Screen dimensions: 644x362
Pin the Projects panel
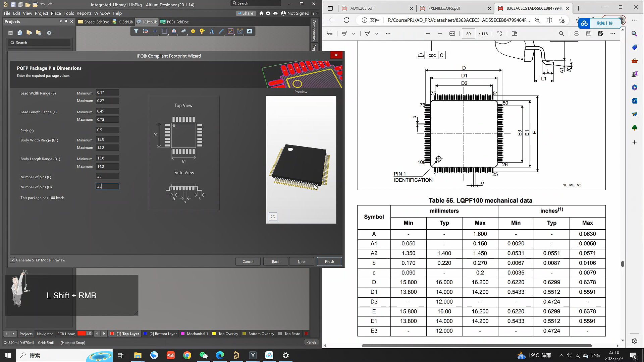coord(66,21)
